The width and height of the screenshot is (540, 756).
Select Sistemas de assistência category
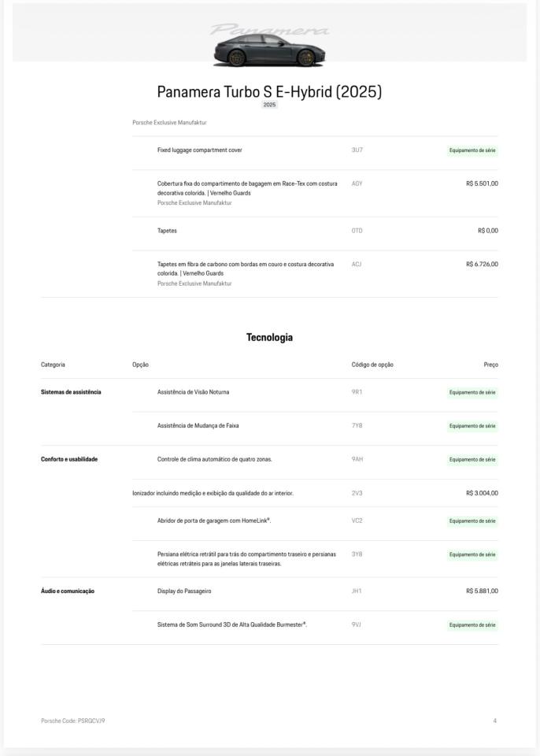tap(71, 392)
